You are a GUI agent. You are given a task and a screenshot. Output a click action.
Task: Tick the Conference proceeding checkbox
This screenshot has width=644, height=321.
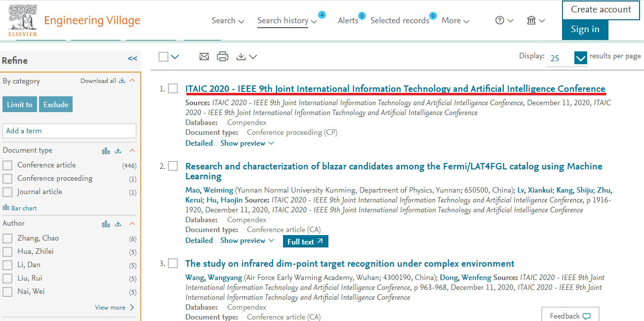point(7,179)
